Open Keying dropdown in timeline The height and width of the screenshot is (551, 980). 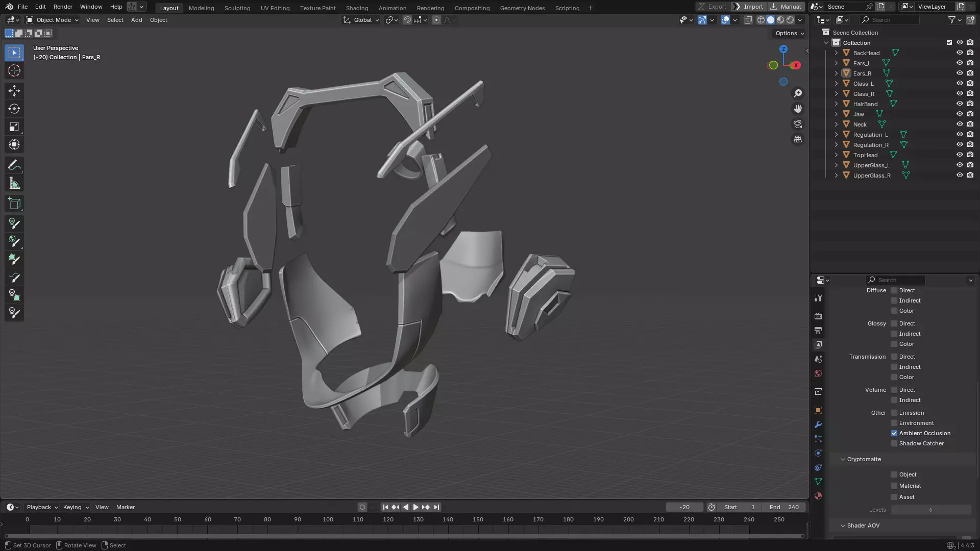76,507
